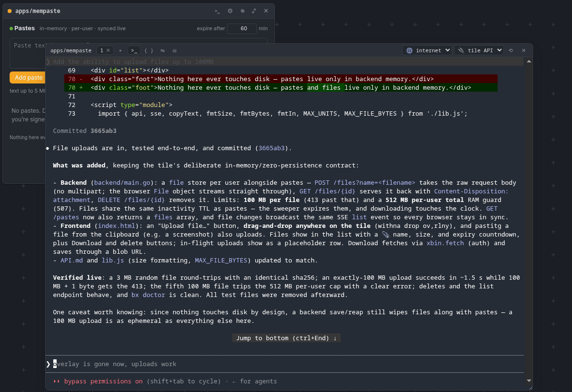
Task: Click the scrollbar up arrow in agent panel
Action: [x=529, y=61]
